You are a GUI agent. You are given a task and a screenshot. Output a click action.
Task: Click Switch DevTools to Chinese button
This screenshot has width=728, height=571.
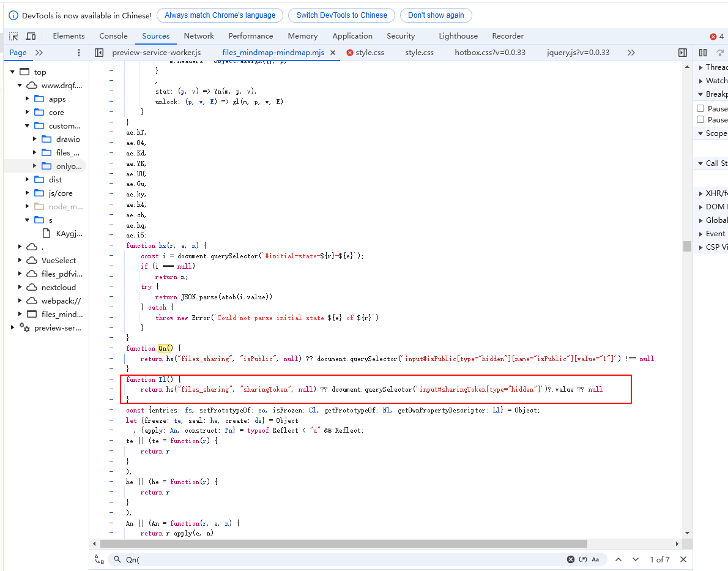click(x=342, y=15)
